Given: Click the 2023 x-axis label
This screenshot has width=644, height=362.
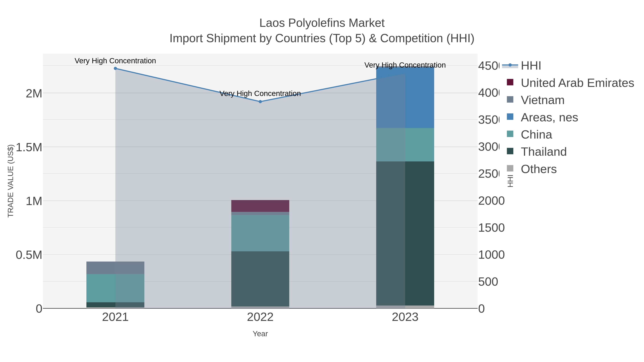Looking at the screenshot, I should [405, 317].
